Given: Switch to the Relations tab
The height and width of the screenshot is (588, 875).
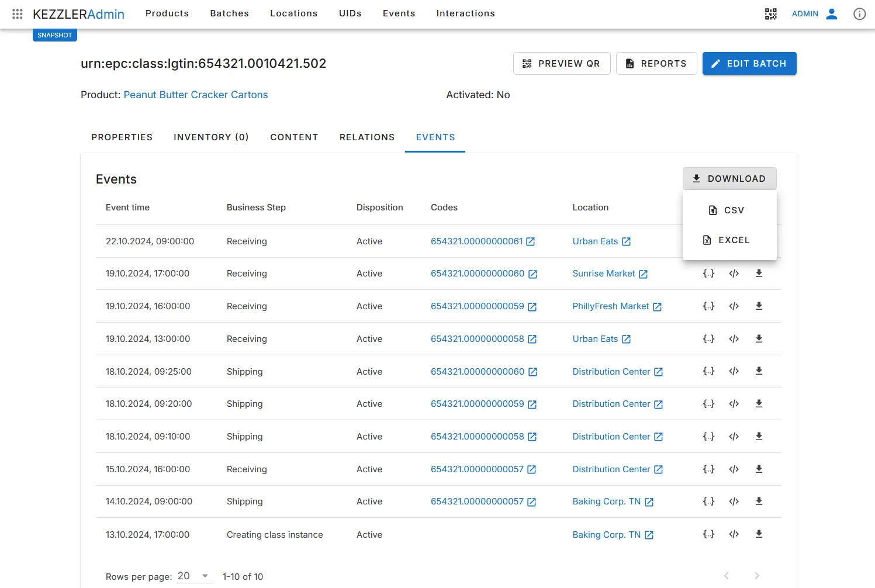Looking at the screenshot, I should [x=366, y=137].
